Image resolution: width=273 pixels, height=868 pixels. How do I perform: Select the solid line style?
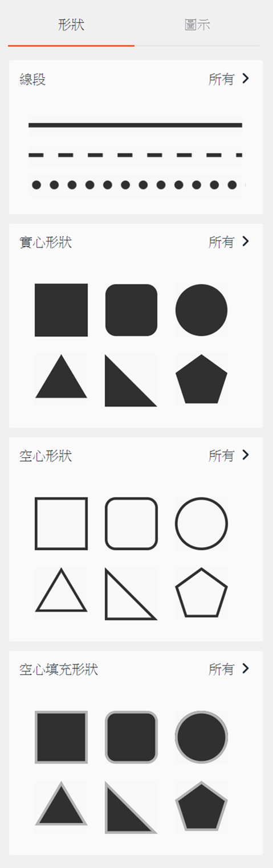136,125
